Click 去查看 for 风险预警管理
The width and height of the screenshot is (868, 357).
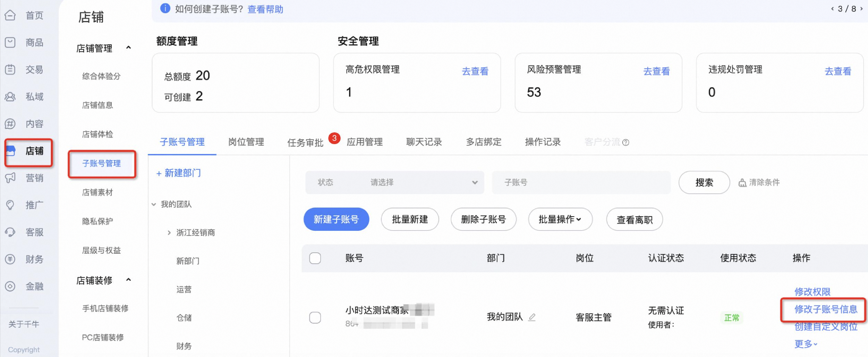[x=657, y=71]
